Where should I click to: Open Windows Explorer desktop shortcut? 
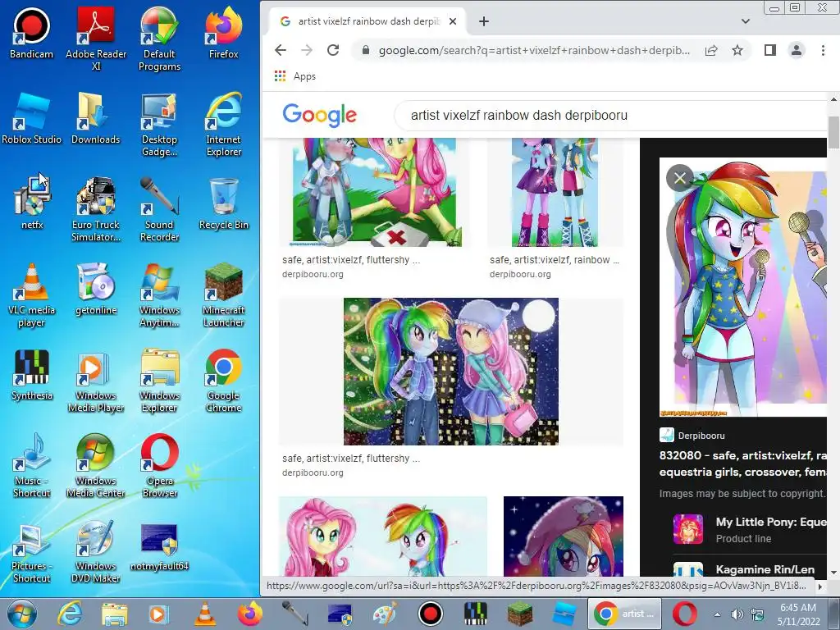tap(159, 381)
